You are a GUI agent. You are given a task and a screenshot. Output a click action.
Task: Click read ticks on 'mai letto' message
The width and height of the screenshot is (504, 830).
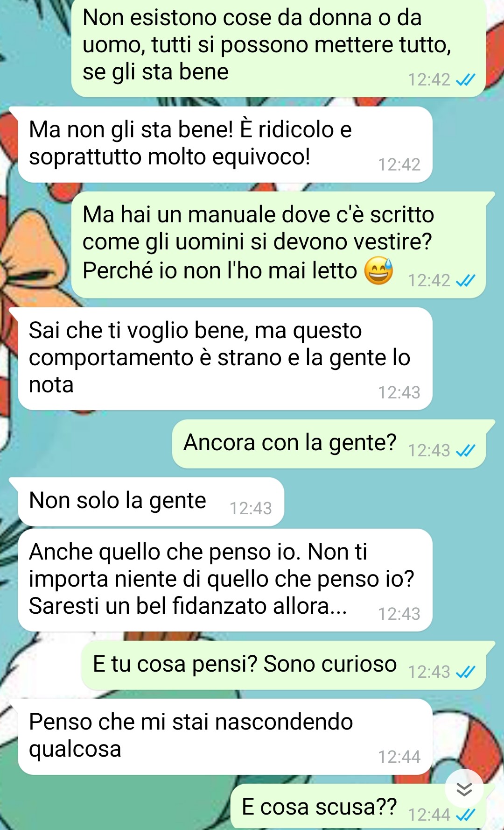[465, 280]
